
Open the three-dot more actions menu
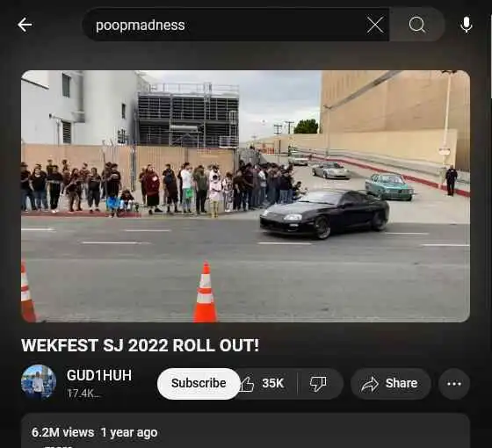coord(454,384)
